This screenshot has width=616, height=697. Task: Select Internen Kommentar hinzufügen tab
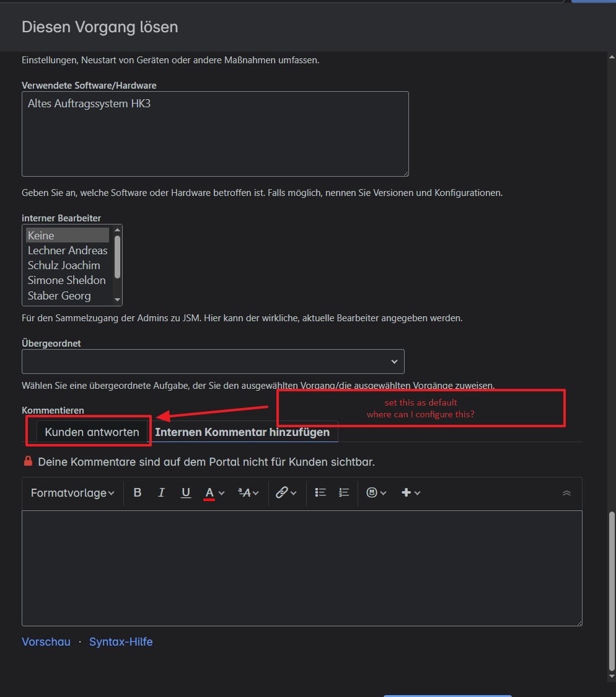[x=242, y=432]
